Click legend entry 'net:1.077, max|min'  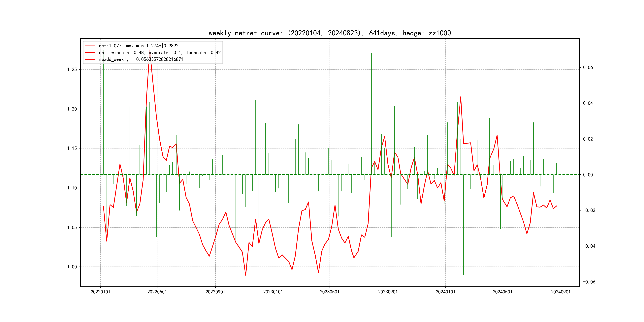139,46
